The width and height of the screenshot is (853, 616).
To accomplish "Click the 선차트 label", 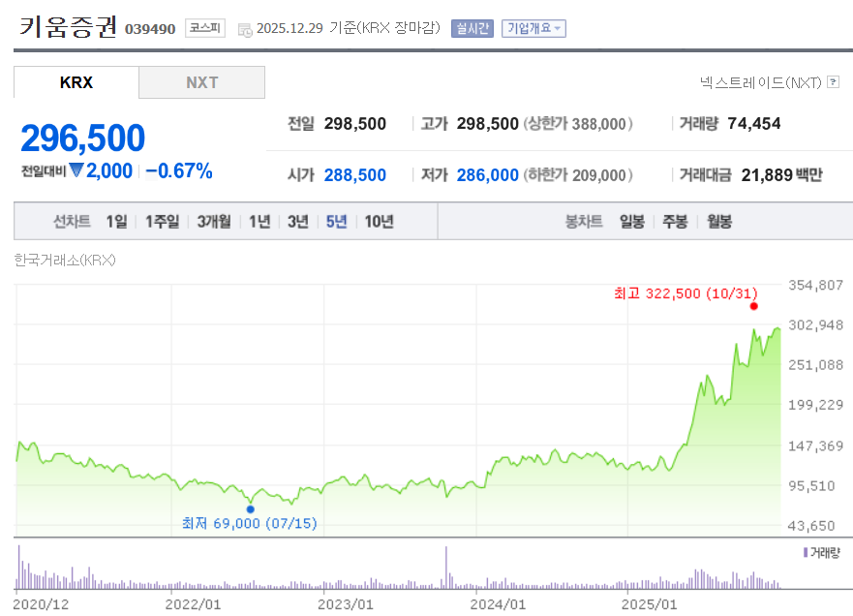I will 72,222.
